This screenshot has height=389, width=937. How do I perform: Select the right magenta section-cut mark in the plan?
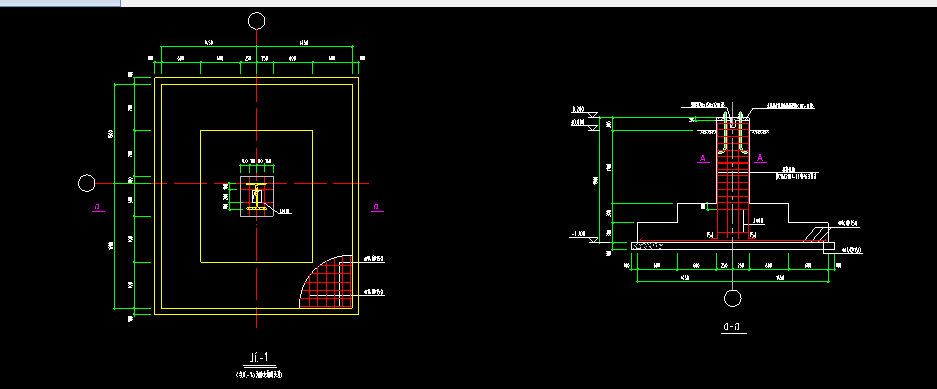(376, 208)
